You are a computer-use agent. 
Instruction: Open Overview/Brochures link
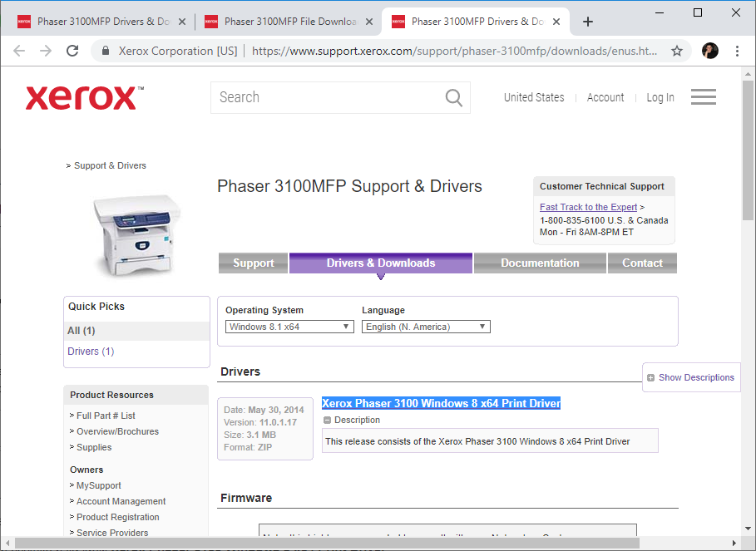pos(117,431)
